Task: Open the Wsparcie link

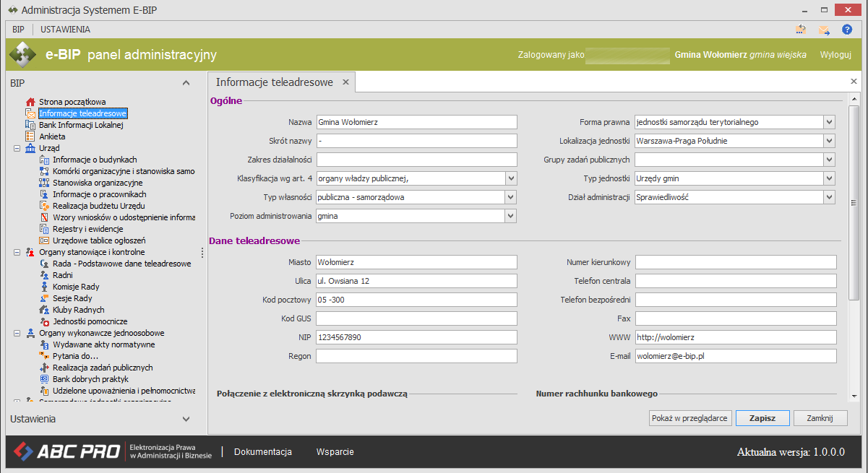Action: 335,452
